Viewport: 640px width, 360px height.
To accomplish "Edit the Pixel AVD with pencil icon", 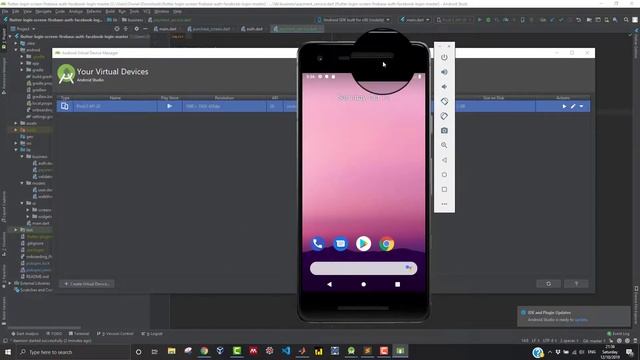I will tap(573, 107).
